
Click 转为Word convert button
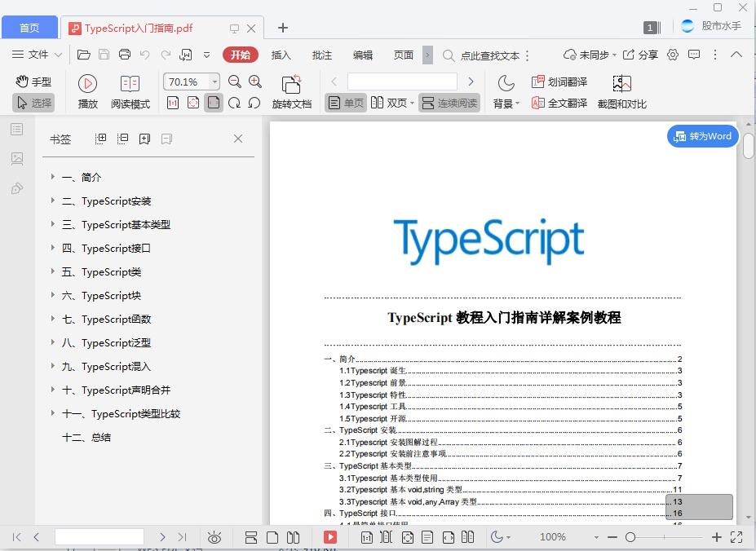point(702,136)
